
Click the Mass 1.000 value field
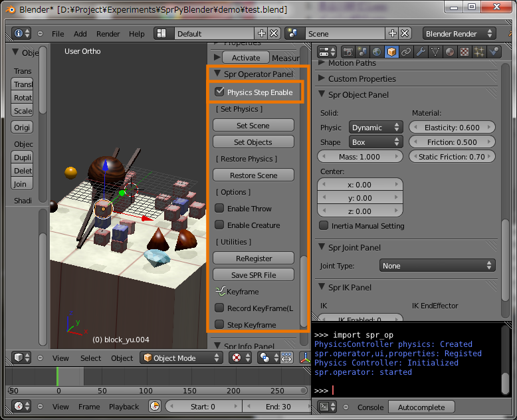[360, 157]
